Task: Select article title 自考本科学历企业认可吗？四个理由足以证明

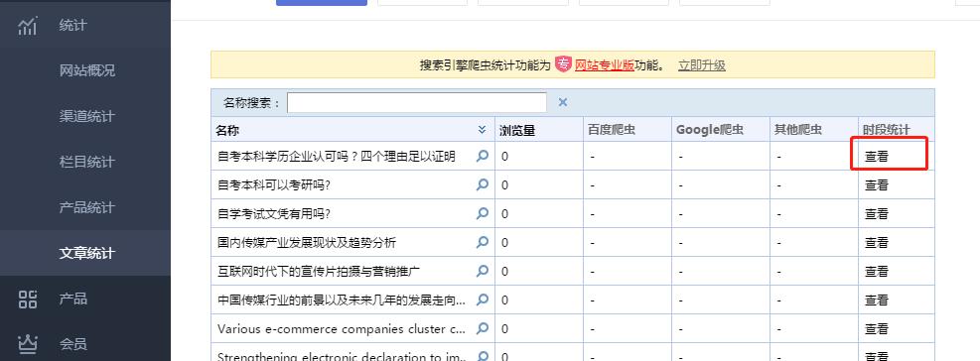Action: tap(337, 156)
